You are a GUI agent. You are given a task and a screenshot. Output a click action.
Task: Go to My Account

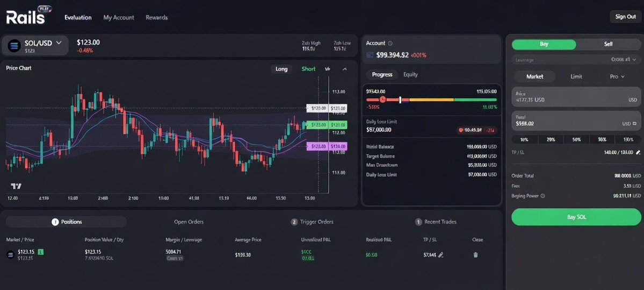pyautogui.click(x=119, y=17)
